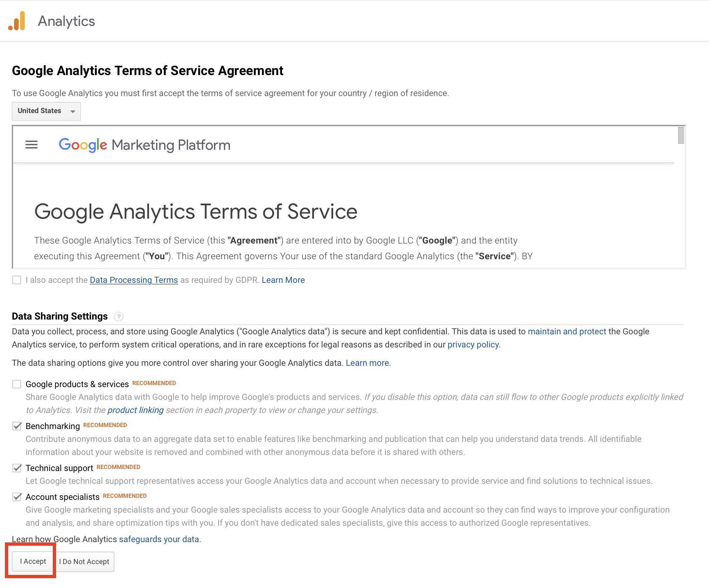The height and width of the screenshot is (588, 709).
Task: Open the product linking link
Action: pos(135,410)
